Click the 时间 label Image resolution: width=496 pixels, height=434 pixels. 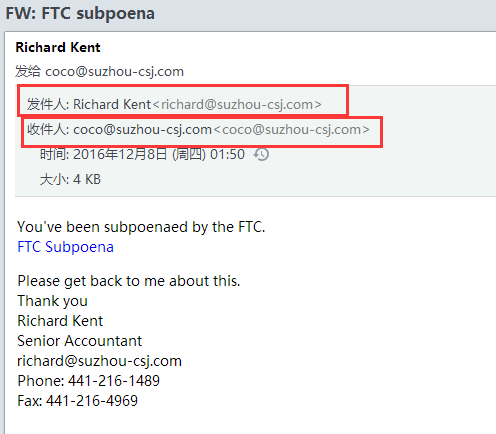click(54, 155)
